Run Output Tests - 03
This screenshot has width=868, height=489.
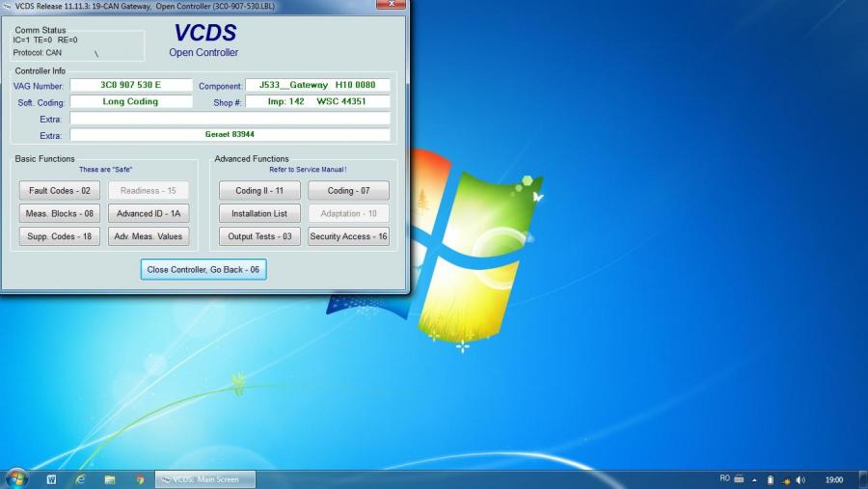[x=259, y=236]
